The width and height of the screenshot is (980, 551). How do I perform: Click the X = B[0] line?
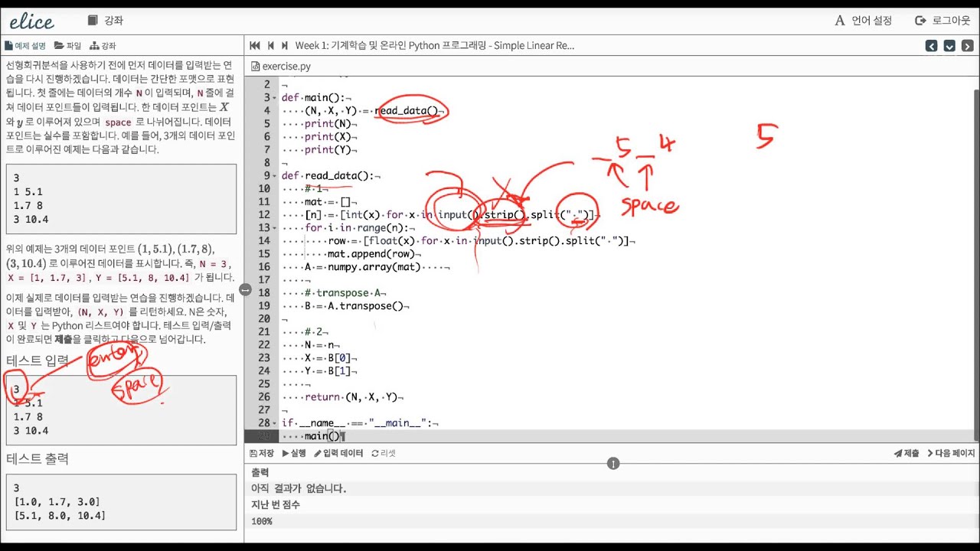(328, 357)
